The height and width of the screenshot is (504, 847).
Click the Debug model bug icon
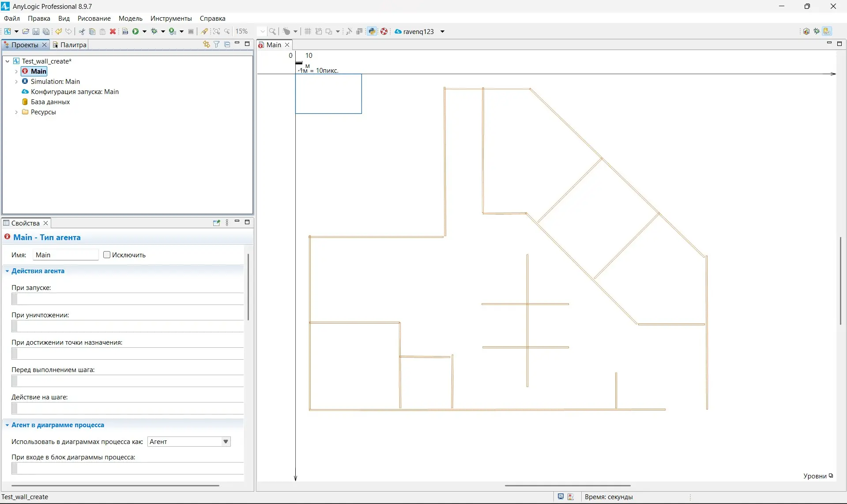click(x=154, y=31)
